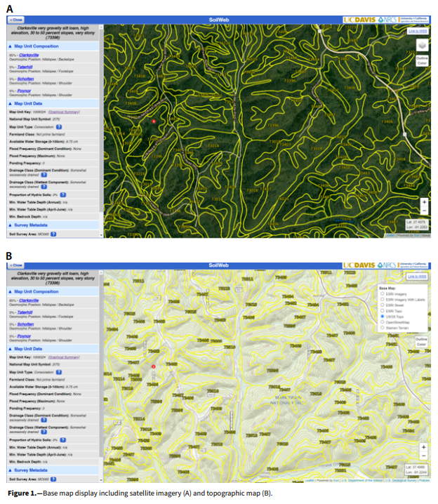Select ESRI Street base map radio
This screenshot has width=438, height=504.
[383, 305]
